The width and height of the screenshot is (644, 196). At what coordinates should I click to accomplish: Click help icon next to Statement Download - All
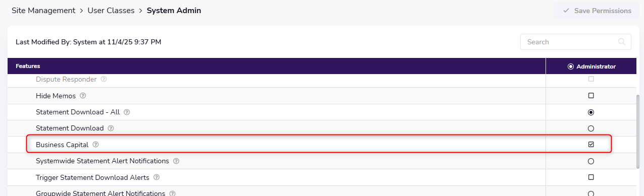pyautogui.click(x=127, y=112)
